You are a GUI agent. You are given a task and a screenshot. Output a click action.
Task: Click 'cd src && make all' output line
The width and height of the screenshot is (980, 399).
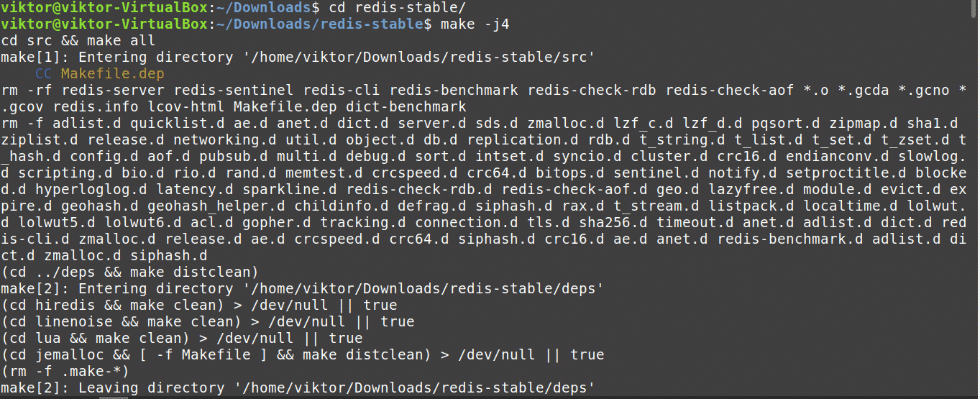tap(78, 40)
